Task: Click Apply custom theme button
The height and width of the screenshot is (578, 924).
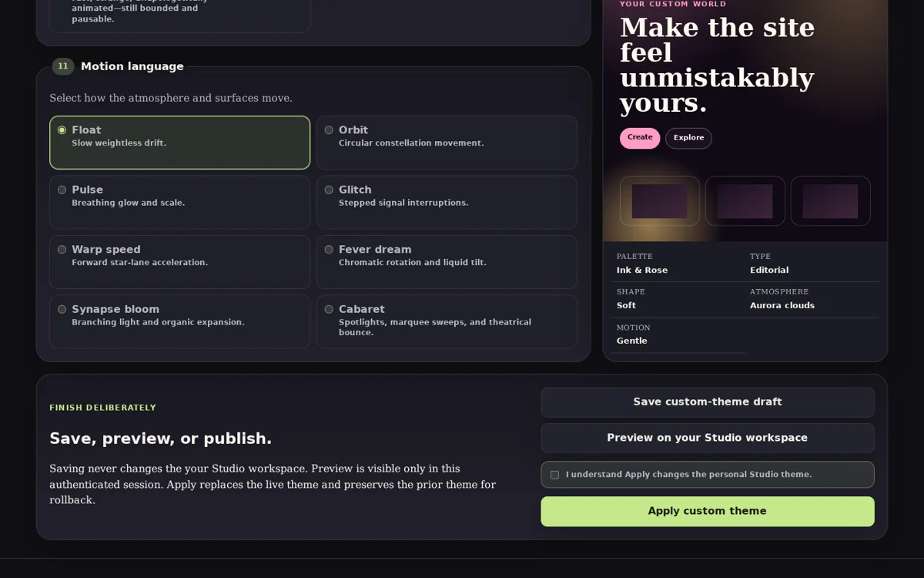Action: tap(708, 511)
